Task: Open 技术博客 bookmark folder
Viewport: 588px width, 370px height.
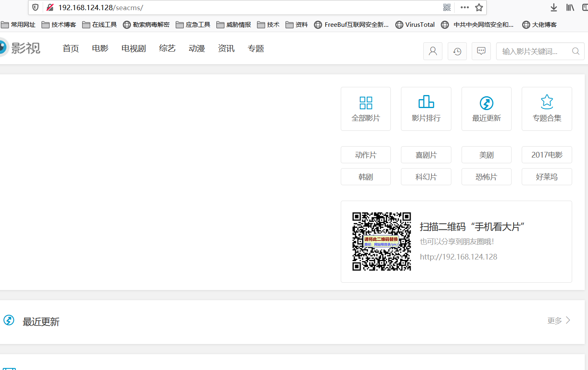Action: pyautogui.click(x=59, y=25)
